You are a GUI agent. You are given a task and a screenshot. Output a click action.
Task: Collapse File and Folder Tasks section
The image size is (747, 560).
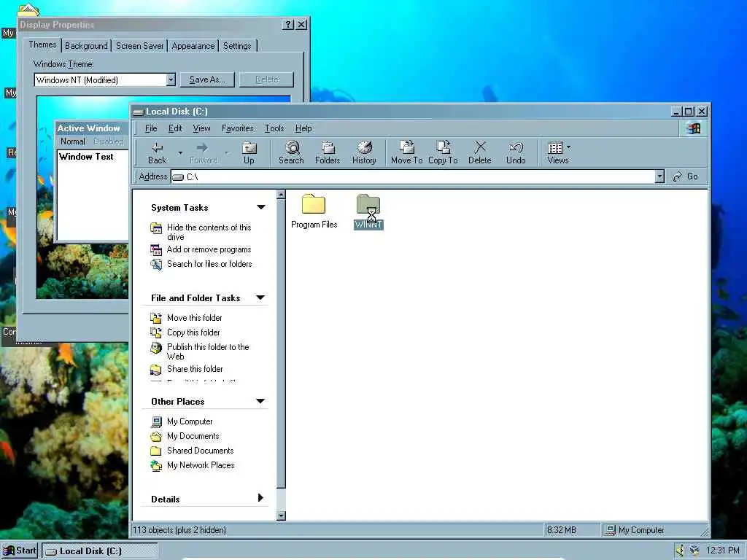click(260, 297)
